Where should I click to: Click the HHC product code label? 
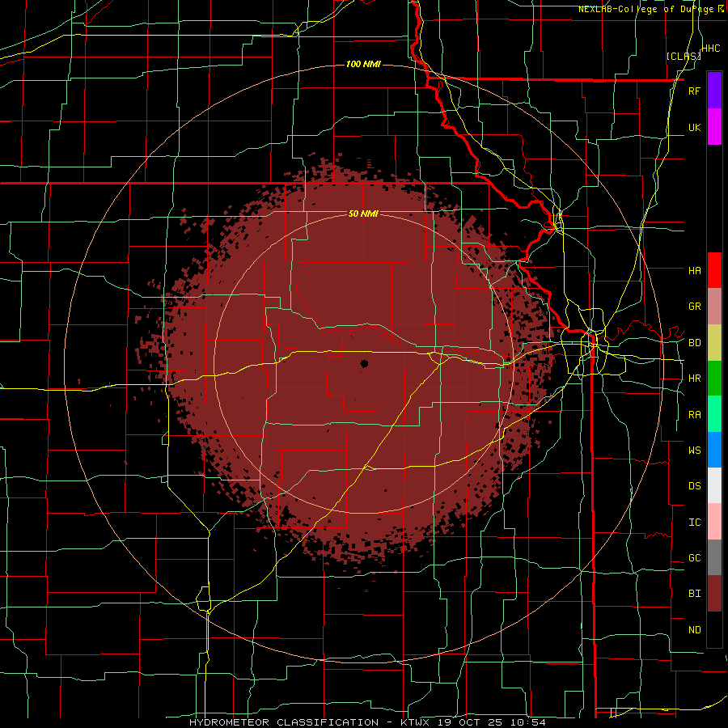point(711,49)
